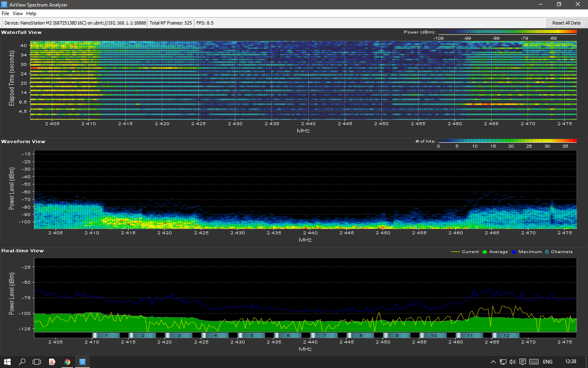The image size is (588, 368).
Task: Open the View menu
Action: (x=18, y=13)
